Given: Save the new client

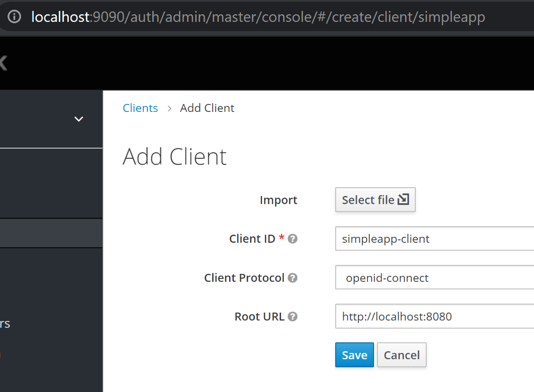Looking at the screenshot, I should pos(354,355).
